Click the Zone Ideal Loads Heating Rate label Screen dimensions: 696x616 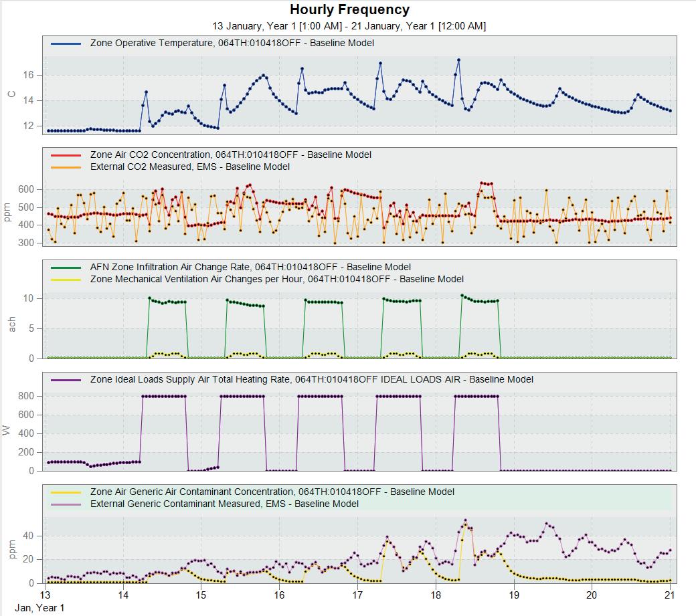click(x=312, y=379)
